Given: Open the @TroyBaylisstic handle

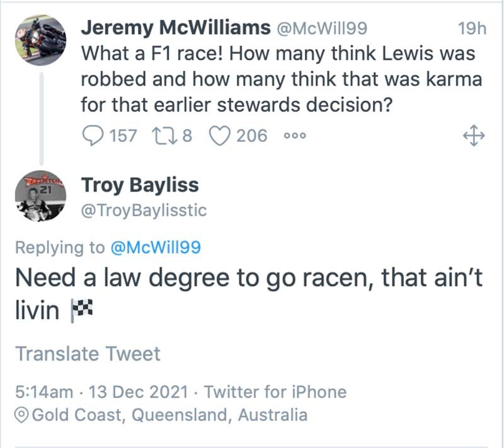Looking at the screenshot, I should [144, 211].
